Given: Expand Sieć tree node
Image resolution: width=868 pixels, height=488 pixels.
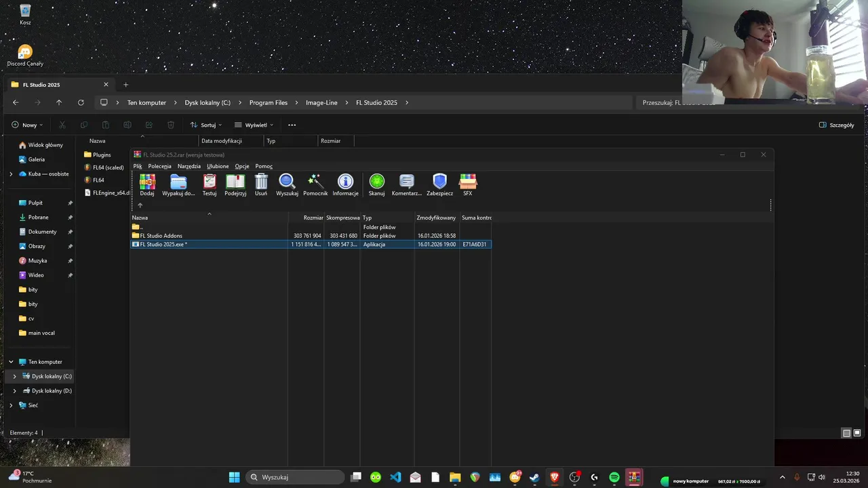Looking at the screenshot, I should pyautogui.click(x=11, y=405).
